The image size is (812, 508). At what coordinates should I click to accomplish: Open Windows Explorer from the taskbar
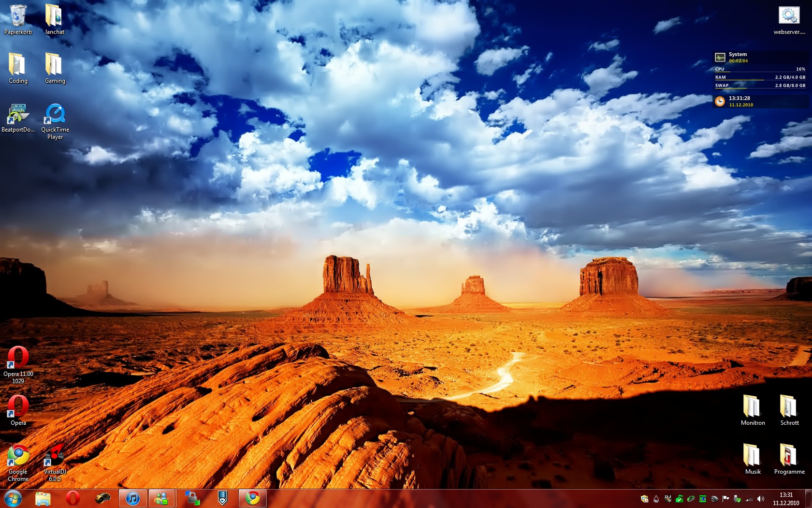click(x=43, y=498)
